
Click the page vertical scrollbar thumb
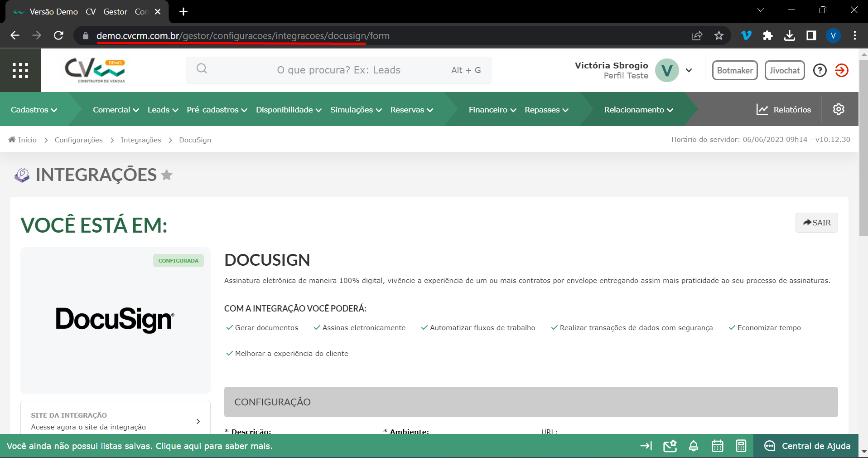tap(863, 147)
